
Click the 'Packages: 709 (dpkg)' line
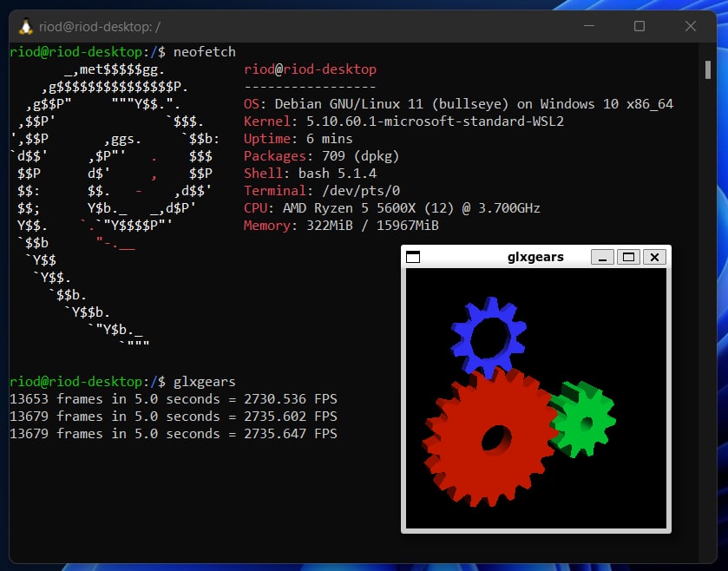(321, 156)
